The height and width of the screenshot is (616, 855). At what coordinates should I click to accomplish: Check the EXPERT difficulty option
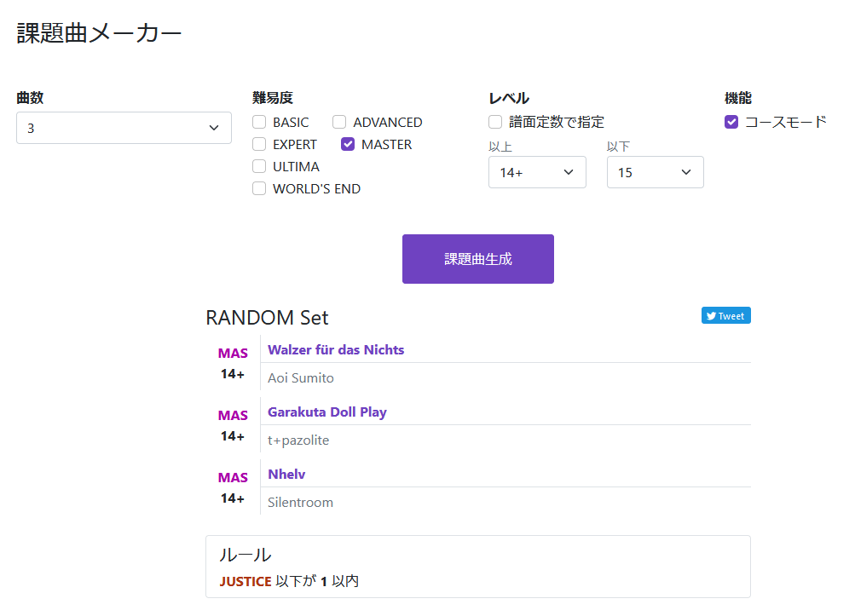tap(258, 144)
